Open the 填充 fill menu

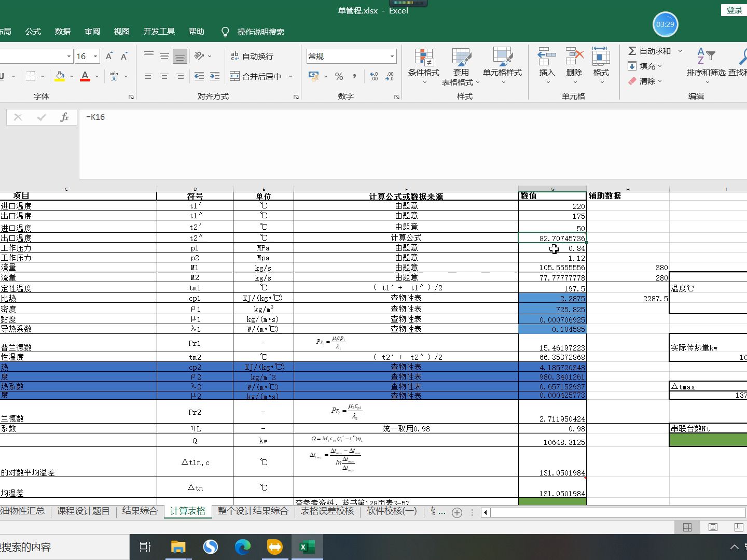[645, 66]
